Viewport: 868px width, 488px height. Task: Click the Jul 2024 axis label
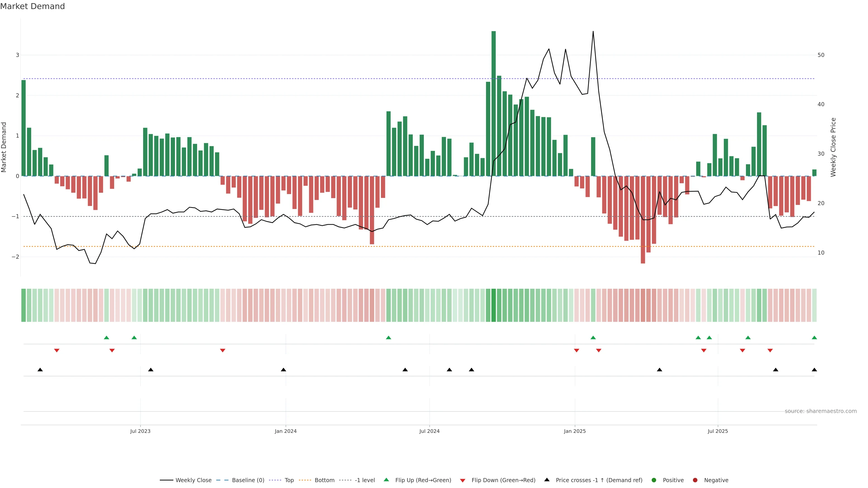tap(429, 431)
